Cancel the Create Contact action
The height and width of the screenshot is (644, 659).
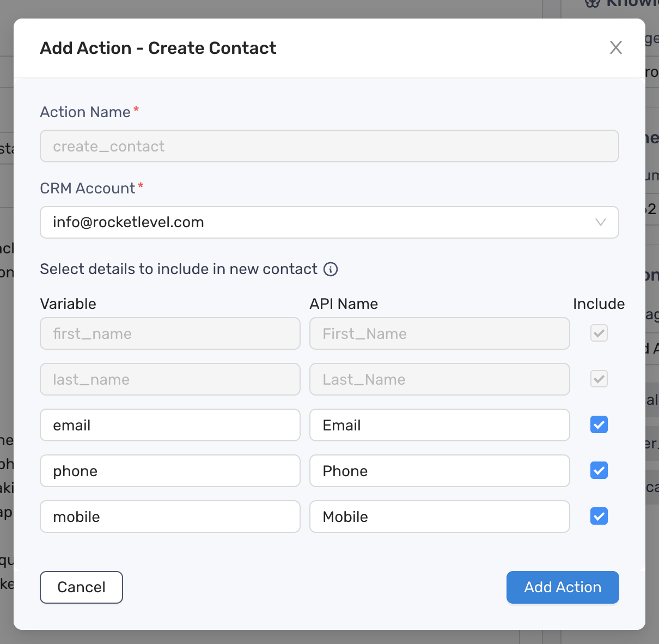pyautogui.click(x=81, y=587)
